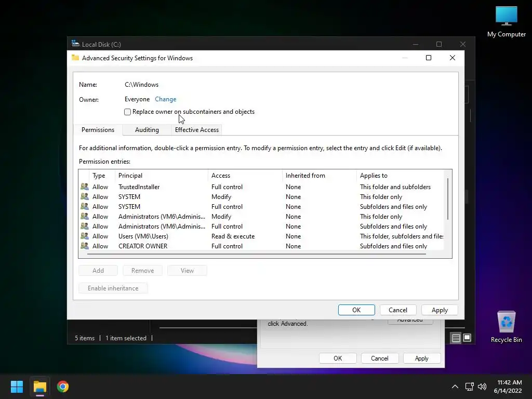Open the volume control tray icon

pos(482,387)
